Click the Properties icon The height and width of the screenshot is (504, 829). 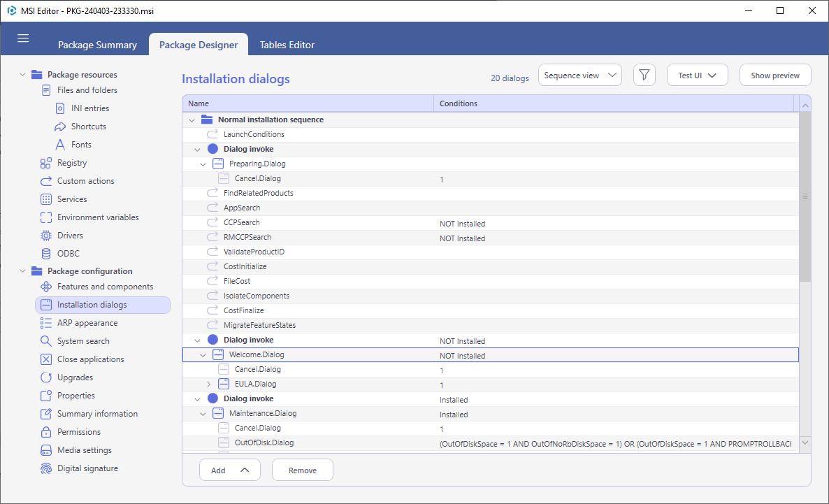(x=46, y=396)
